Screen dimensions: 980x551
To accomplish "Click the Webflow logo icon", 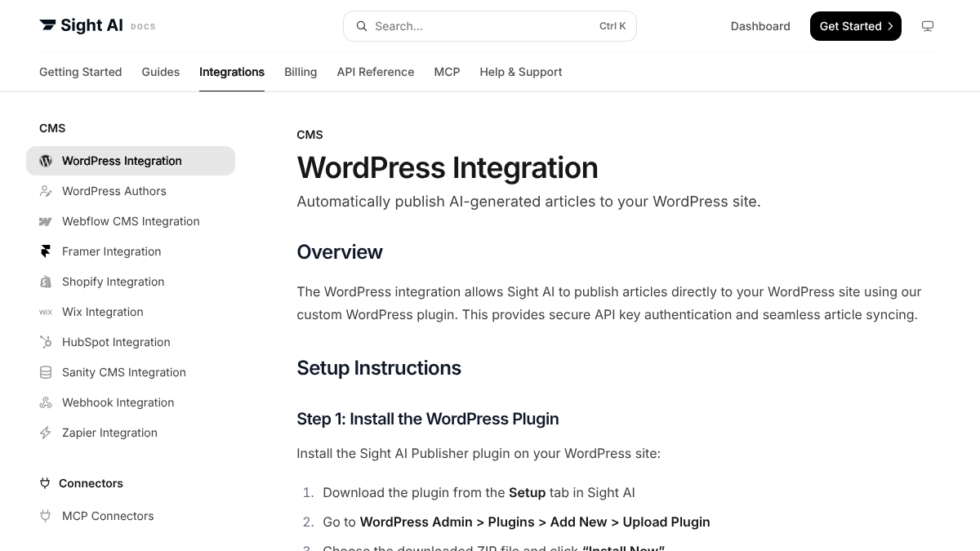I will 46,221.
